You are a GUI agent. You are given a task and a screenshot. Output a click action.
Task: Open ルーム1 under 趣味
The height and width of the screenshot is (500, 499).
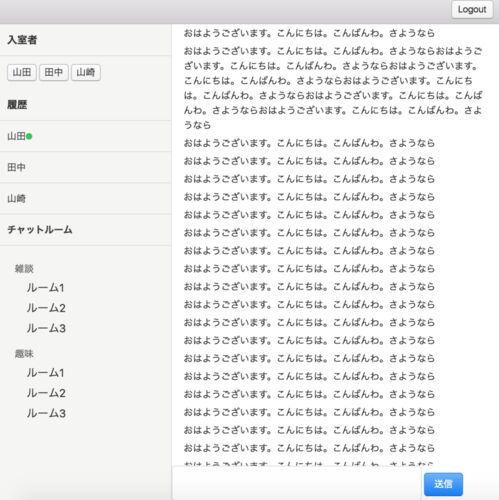(x=46, y=373)
